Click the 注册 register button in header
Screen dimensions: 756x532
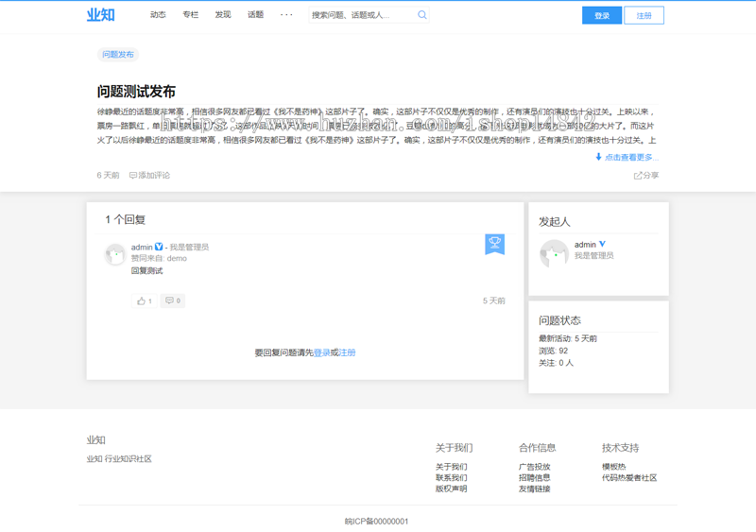[x=644, y=15]
